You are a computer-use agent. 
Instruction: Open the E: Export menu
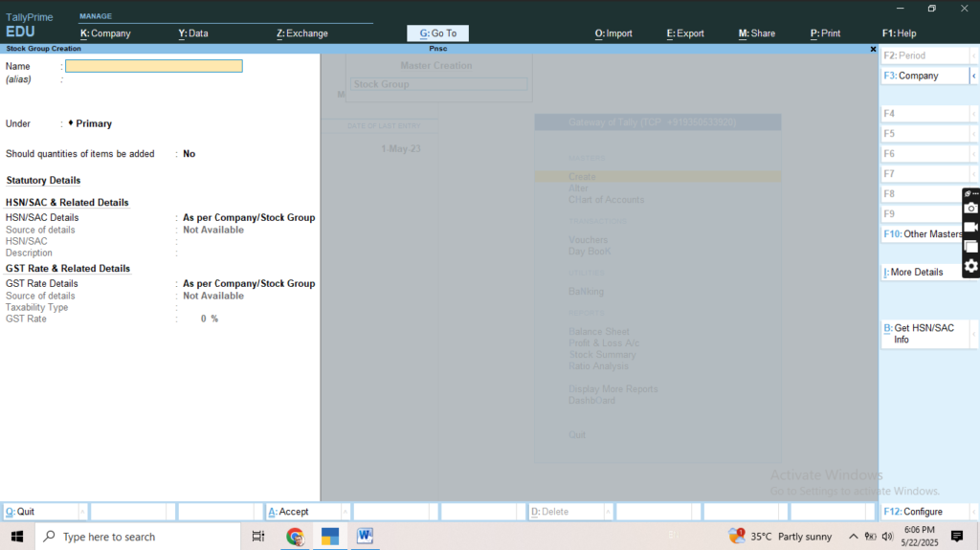pos(685,33)
